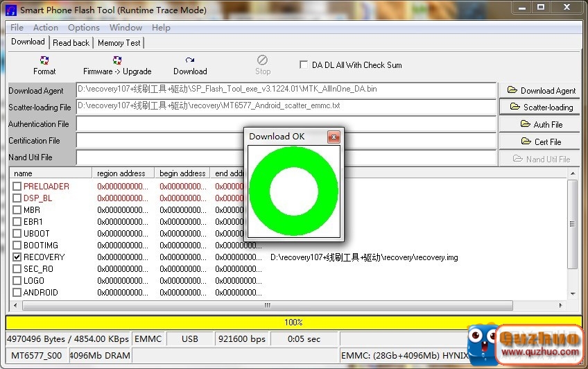
Task: Click the horizontal scrollbar left arrow
Action: pyautogui.click(x=15, y=305)
